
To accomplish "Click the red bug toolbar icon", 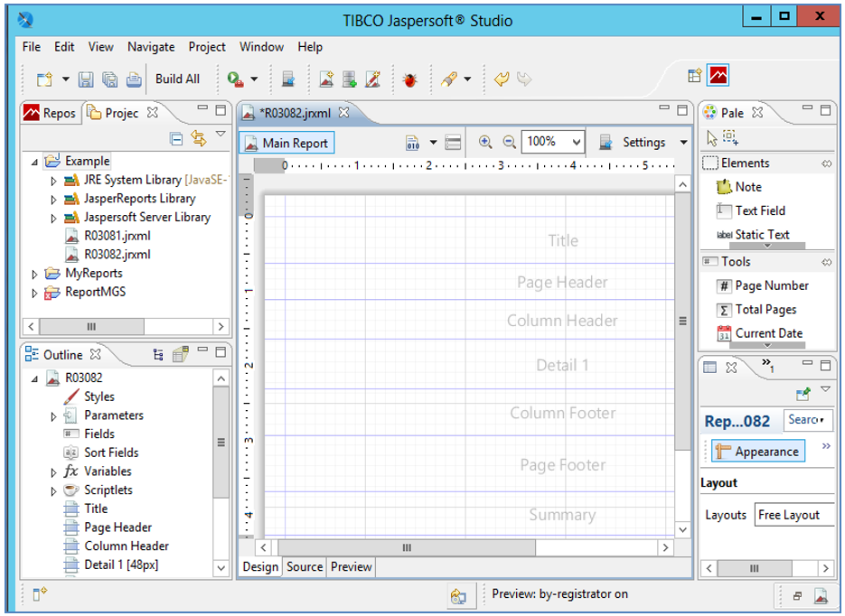I will click(410, 79).
